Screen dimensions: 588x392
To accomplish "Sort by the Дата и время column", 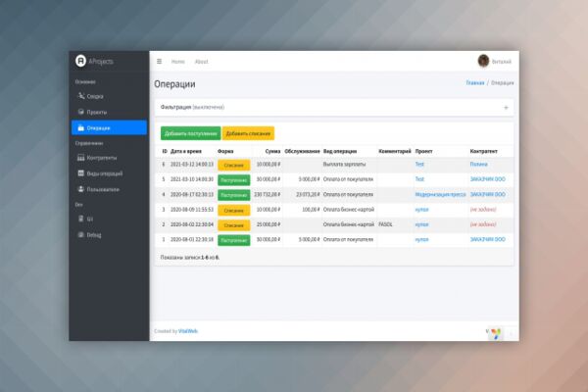I will click(x=186, y=151).
